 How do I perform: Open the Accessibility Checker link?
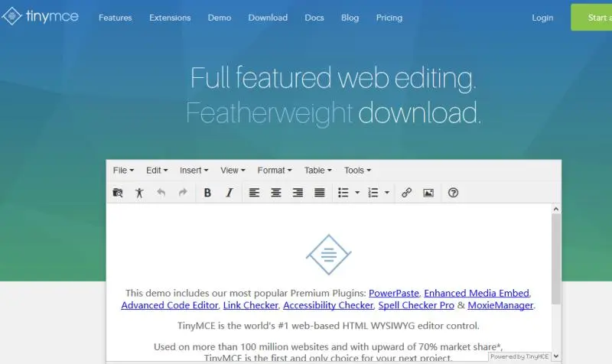(328, 305)
